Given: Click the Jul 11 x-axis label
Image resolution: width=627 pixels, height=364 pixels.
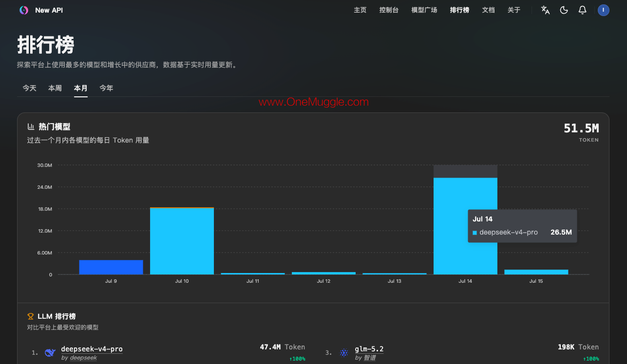Looking at the screenshot, I should tap(253, 281).
